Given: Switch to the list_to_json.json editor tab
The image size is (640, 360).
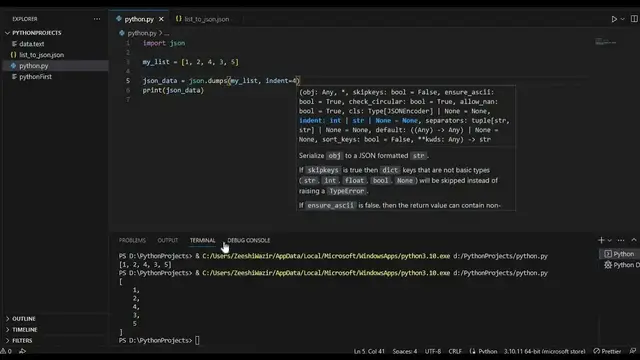Looking at the screenshot, I should [x=207, y=19].
